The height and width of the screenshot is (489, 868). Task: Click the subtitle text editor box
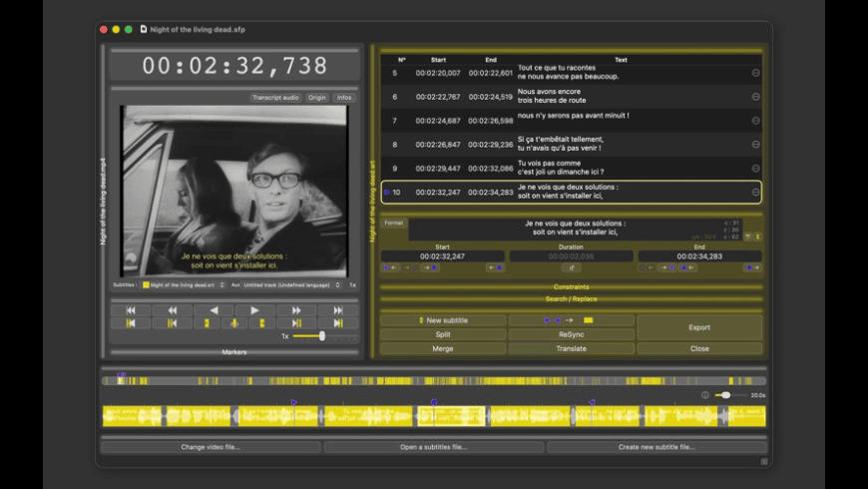pos(575,229)
